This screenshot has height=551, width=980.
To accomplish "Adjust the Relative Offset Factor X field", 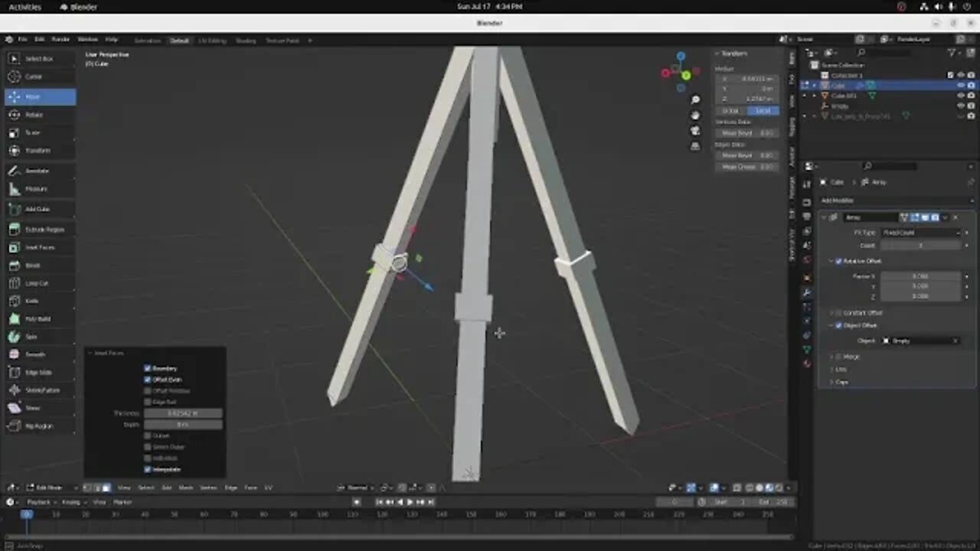I will pyautogui.click(x=920, y=276).
